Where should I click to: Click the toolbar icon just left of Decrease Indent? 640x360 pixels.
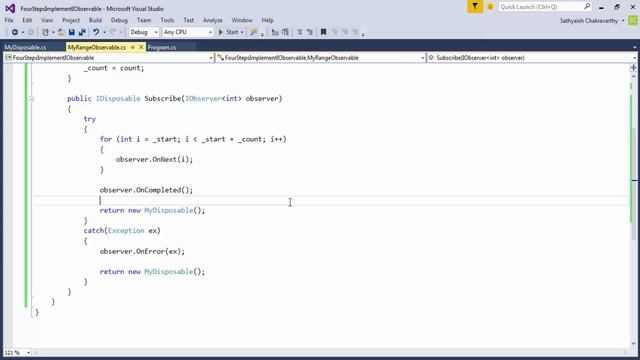pos(285,32)
